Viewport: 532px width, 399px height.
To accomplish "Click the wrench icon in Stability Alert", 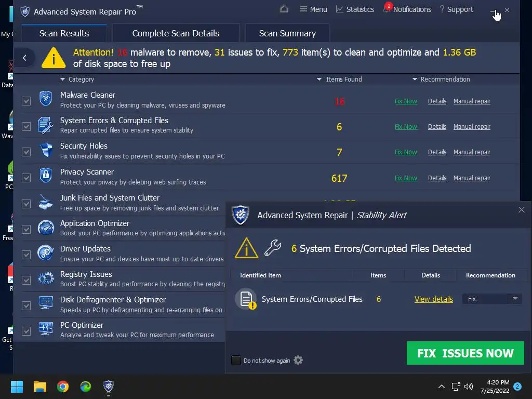I will click(x=273, y=248).
